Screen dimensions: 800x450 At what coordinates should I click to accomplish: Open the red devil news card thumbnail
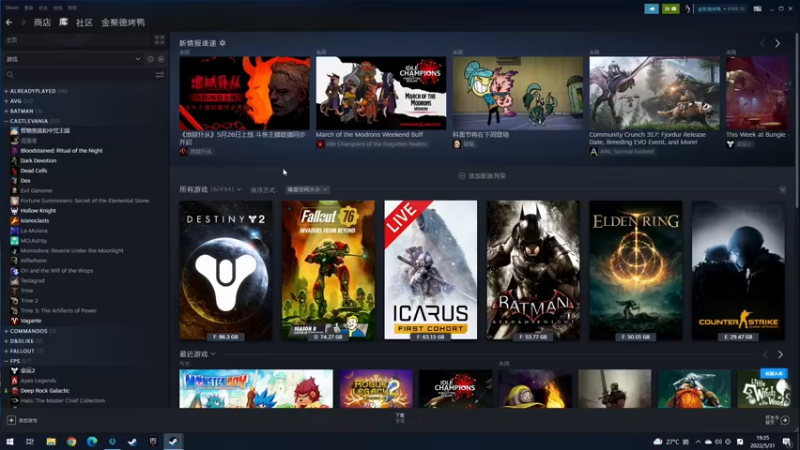point(244,93)
